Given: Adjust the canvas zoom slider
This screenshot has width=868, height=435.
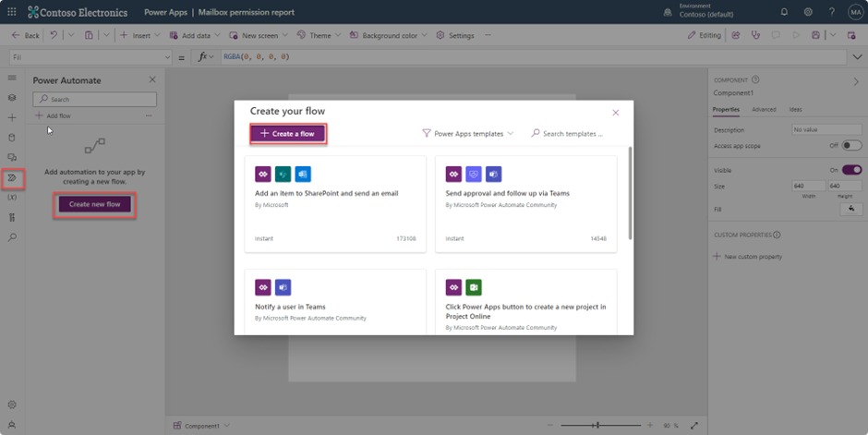Looking at the screenshot, I should (x=600, y=425).
